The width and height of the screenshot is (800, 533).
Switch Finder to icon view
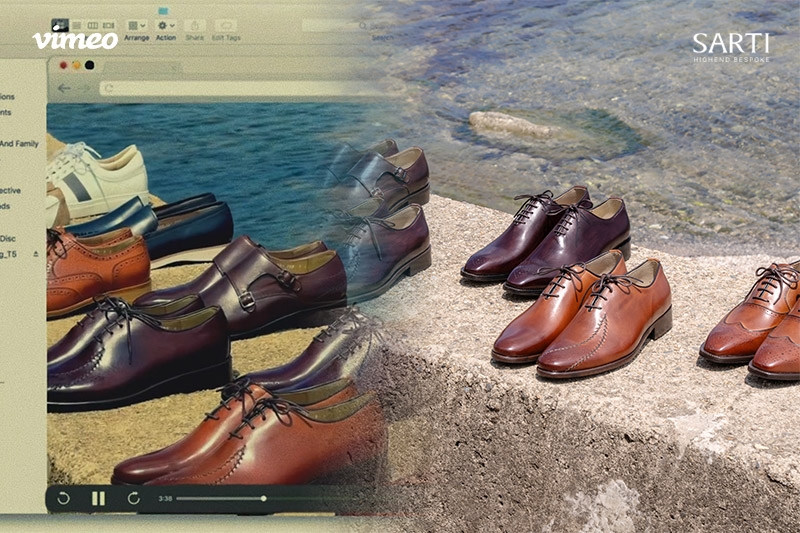pyautogui.click(x=60, y=24)
